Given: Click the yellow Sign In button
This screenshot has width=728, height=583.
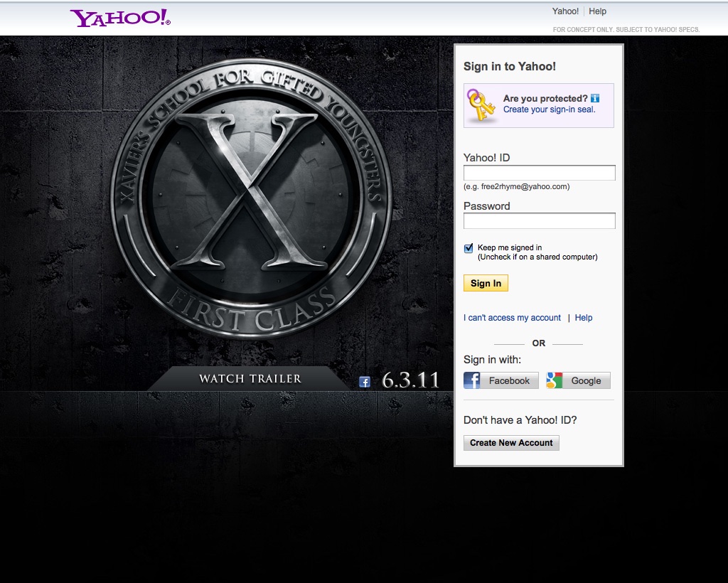Looking at the screenshot, I should tap(486, 283).
